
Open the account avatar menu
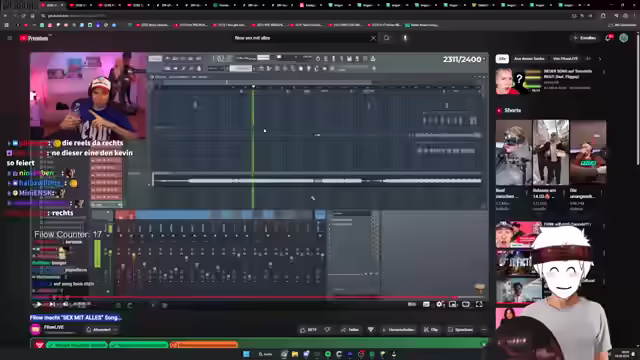623,38
